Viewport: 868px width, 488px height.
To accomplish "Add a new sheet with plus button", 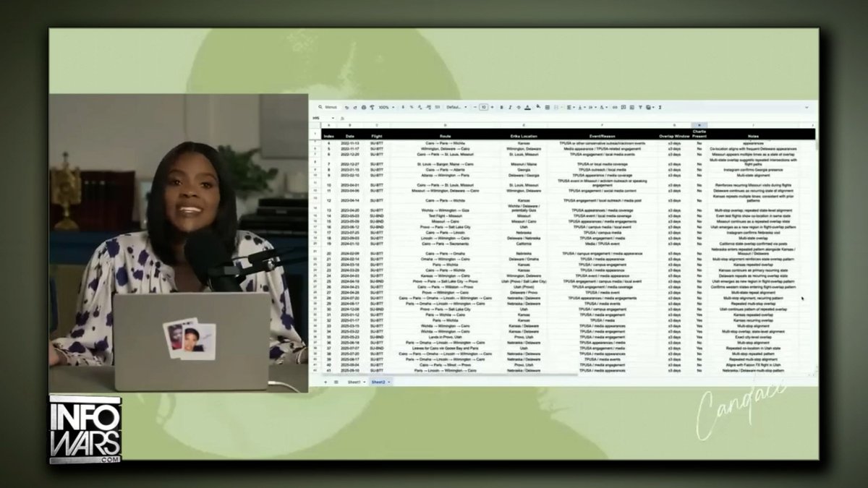I will [325, 381].
